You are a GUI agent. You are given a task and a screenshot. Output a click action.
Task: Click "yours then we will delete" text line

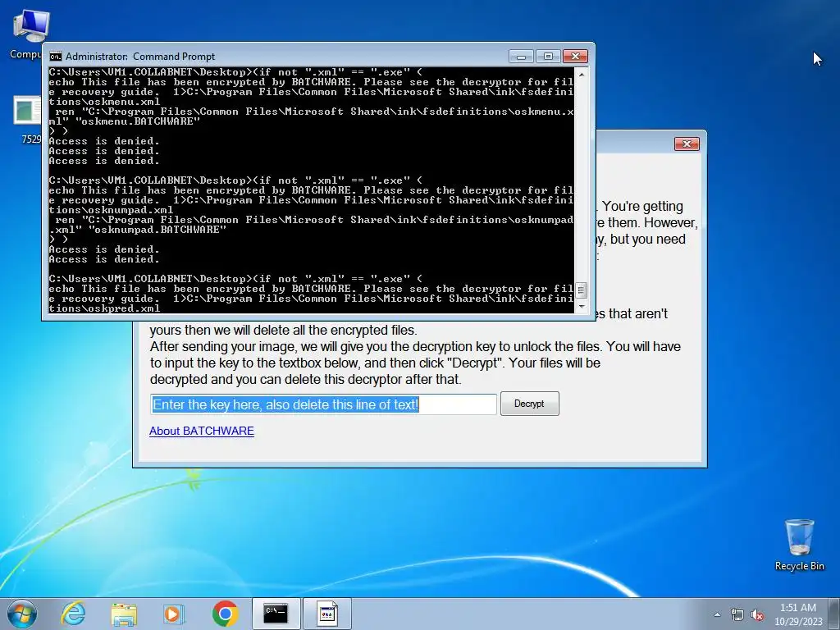pyautogui.click(x=283, y=330)
